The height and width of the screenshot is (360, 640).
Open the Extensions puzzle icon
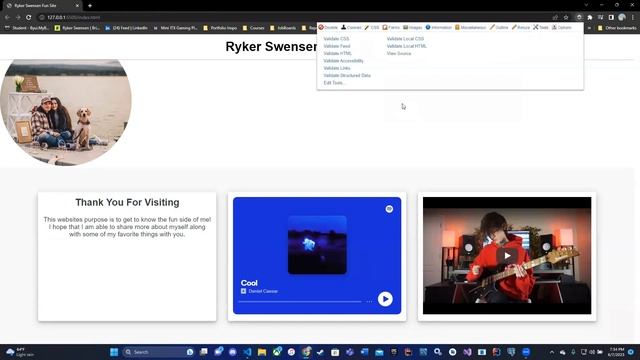pyautogui.click(x=590, y=18)
